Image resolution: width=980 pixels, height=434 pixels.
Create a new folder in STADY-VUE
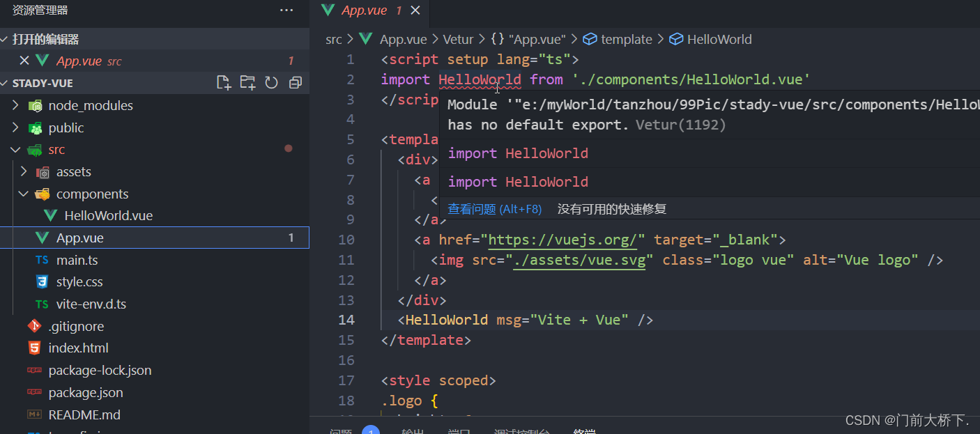[247, 83]
